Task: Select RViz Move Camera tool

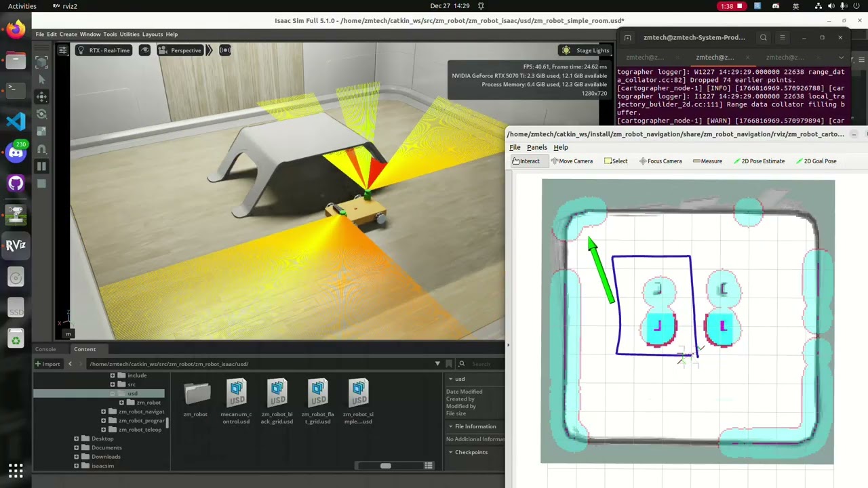Action: [572, 161]
